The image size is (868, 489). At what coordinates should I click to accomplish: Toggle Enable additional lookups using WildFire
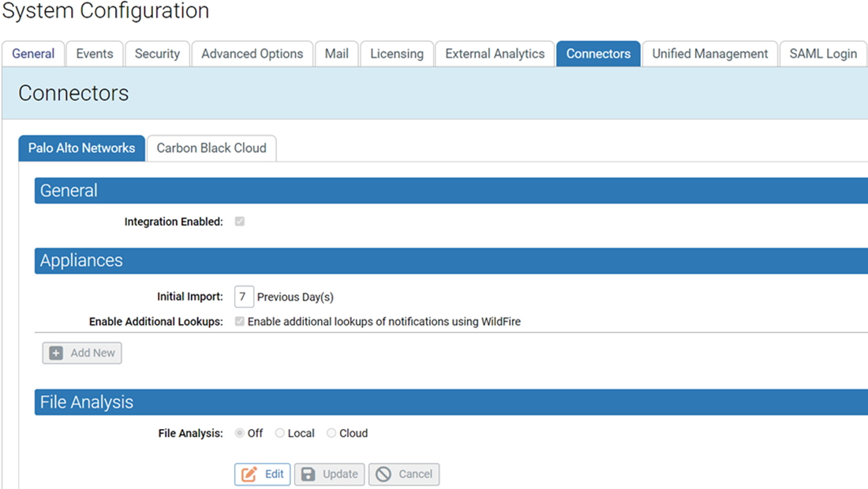click(240, 321)
